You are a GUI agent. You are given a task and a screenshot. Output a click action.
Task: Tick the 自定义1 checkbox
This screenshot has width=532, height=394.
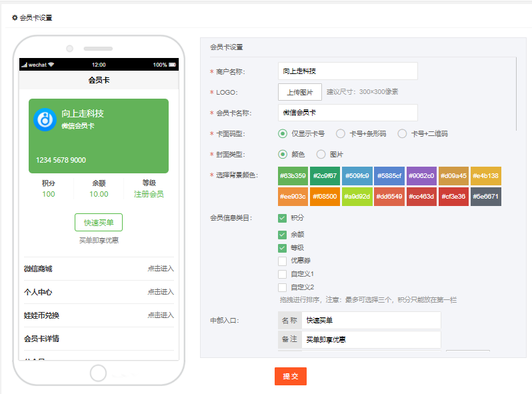click(283, 274)
